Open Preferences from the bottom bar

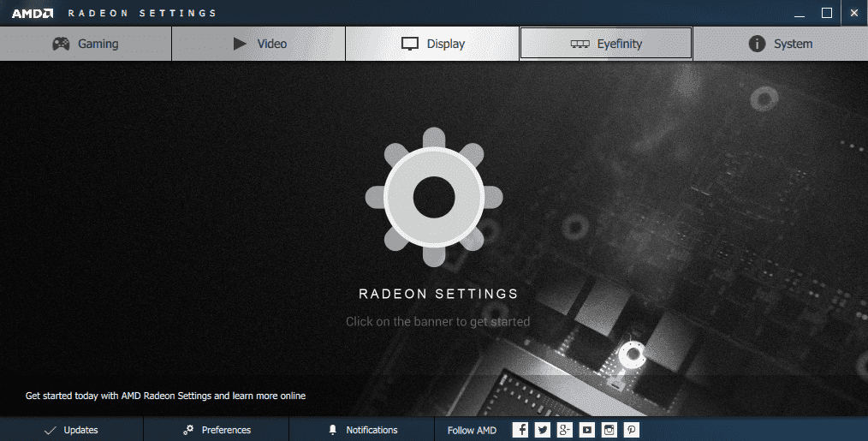217,430
